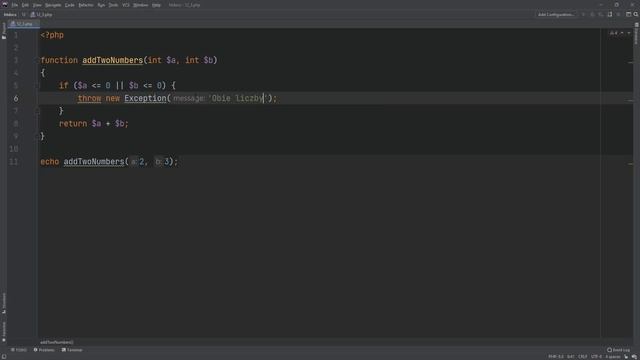Click the rightmost status bar icon
The height and width of the screenshot is (360, 640).
pos(634,357)
